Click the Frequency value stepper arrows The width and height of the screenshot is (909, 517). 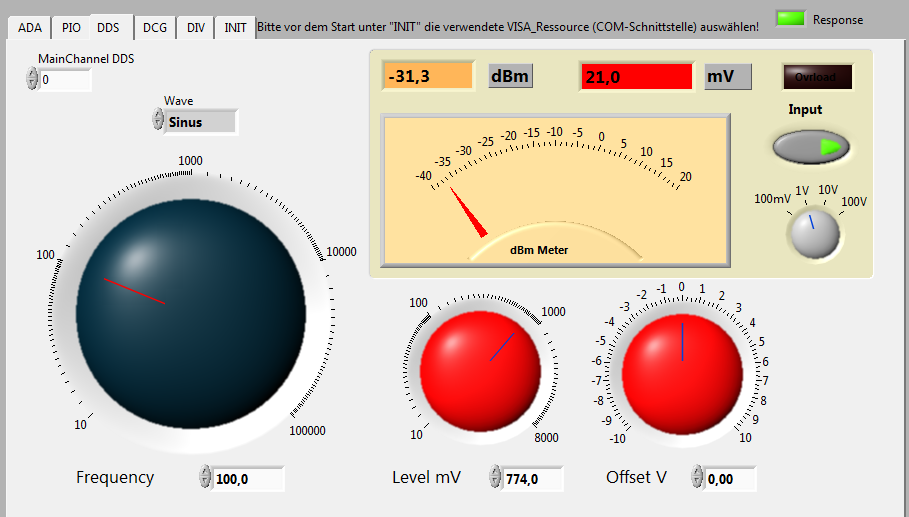click(205, 479)
